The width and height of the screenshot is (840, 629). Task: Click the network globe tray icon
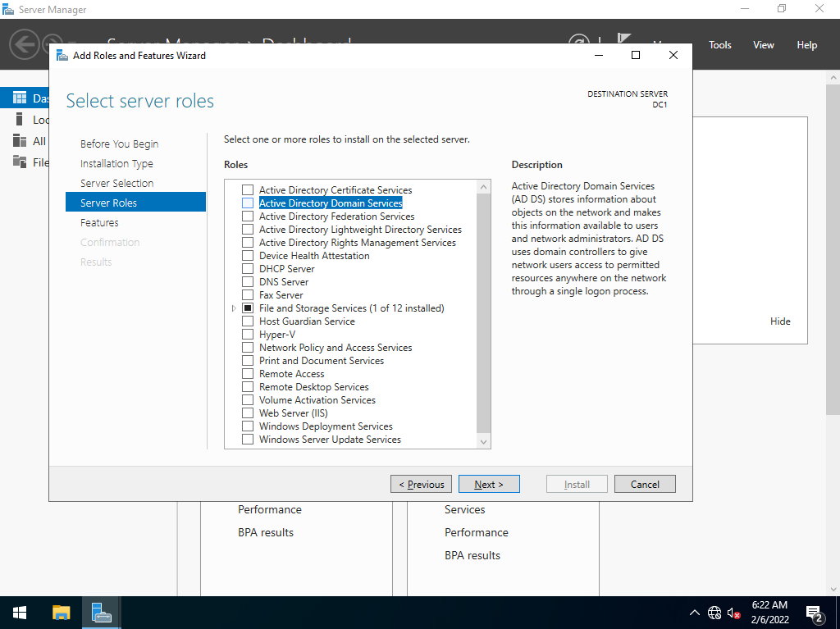714,613
